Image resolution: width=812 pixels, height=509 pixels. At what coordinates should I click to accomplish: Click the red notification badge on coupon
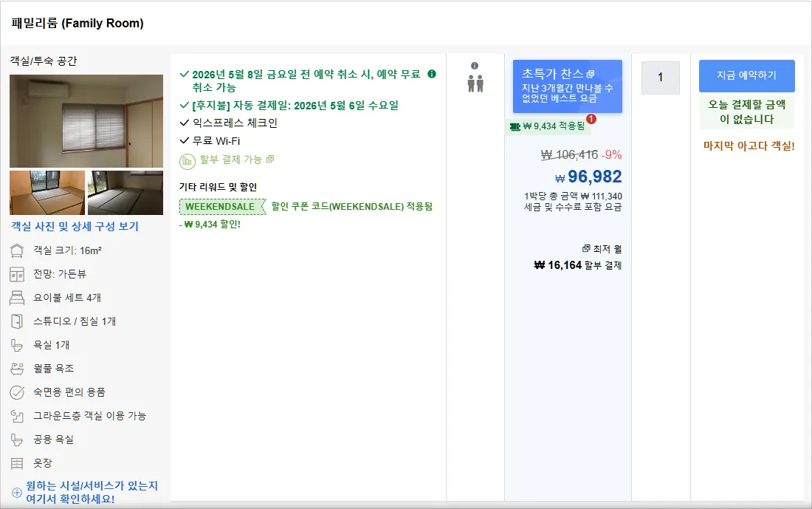coord(591,119)
